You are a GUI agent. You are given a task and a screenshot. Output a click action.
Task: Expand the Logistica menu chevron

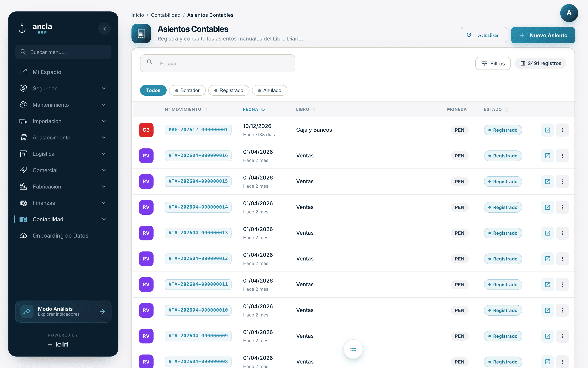pyautogui.click(x=104, y=154)
